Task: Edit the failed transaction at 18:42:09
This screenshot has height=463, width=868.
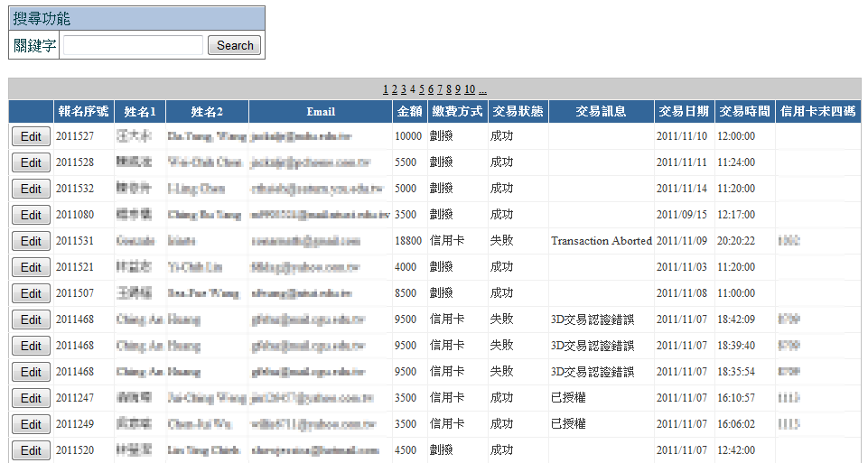Action: (x=31, y=319)
